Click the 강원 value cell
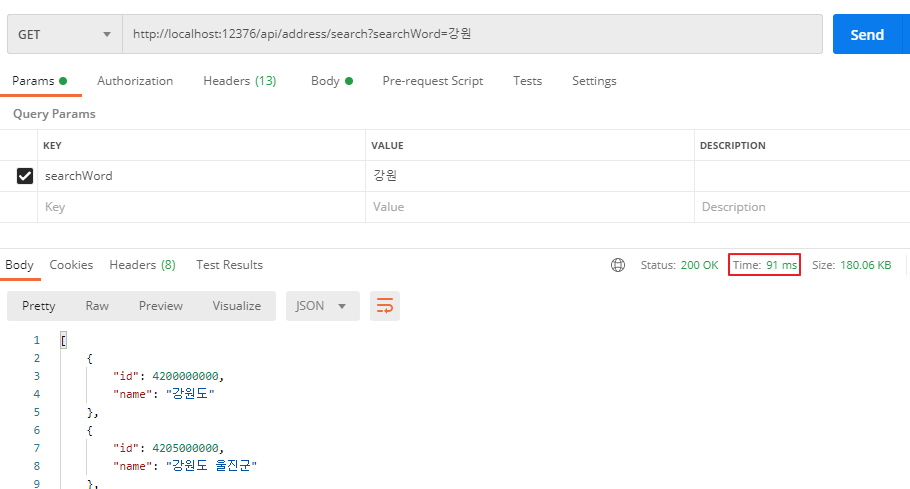The image size is (910, 489). point(530,176)
